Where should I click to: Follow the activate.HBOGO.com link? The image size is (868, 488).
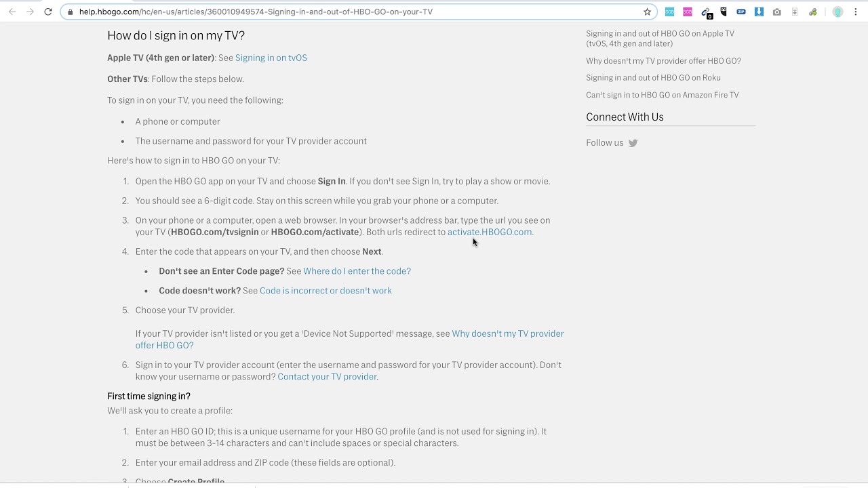click(489, 232)
